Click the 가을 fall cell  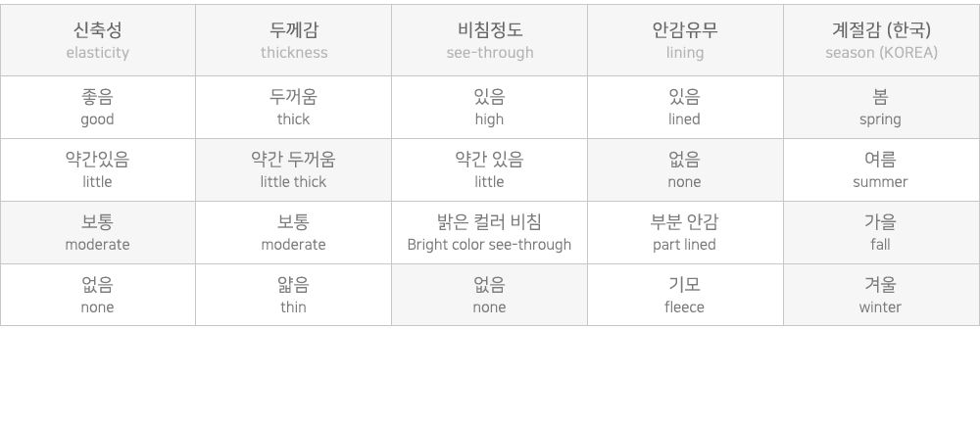tap(881, 232)
